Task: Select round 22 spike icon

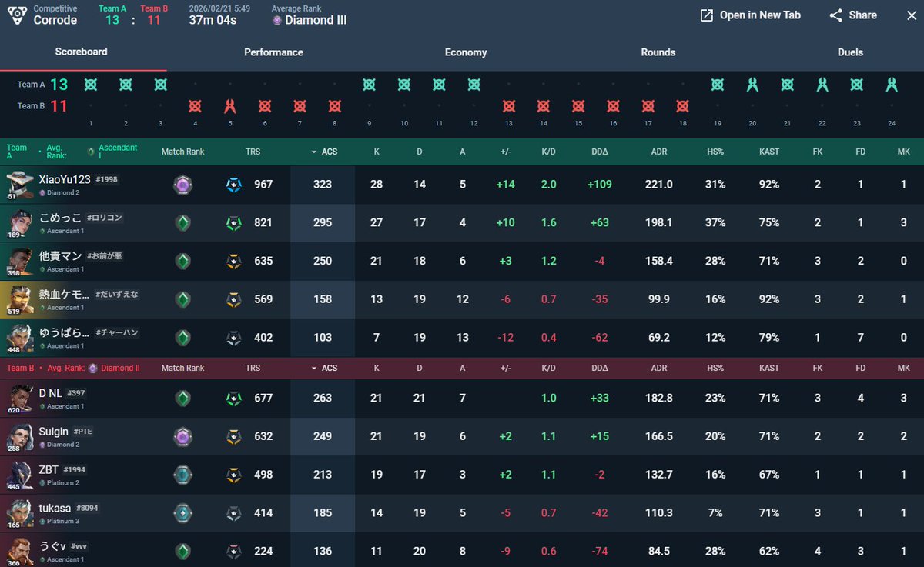Action: (x=822, y=85)
